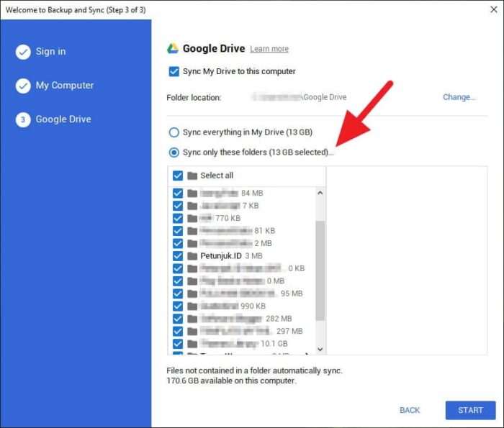Uncheck the 297 MB folder checkbox
This screenshot has width=504, height=428.
point(178,332)
